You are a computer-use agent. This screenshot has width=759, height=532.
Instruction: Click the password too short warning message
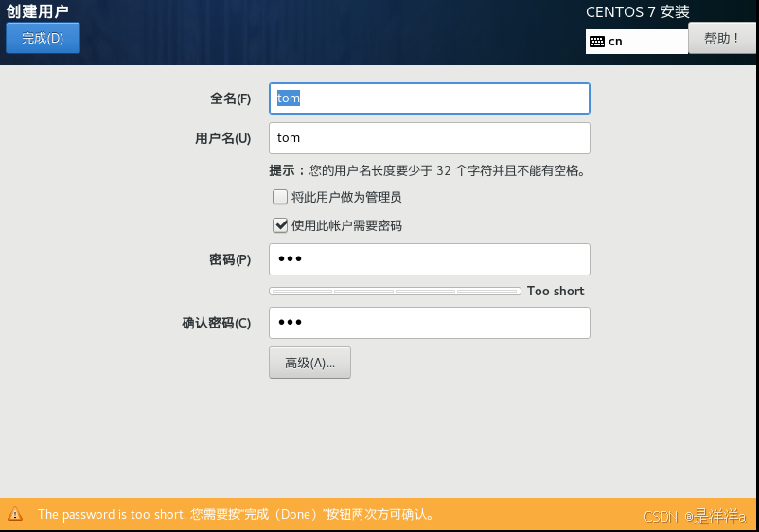point(236,514)
